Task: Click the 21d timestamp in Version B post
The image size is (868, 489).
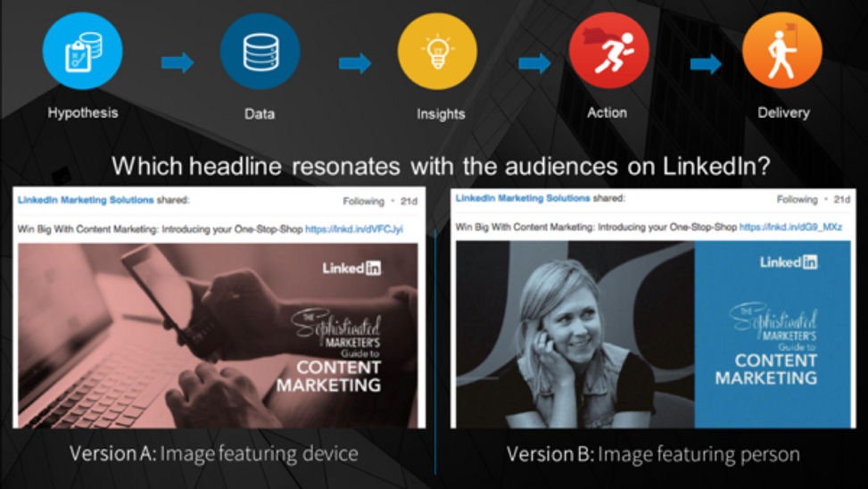Action: [x=842, y=199]
